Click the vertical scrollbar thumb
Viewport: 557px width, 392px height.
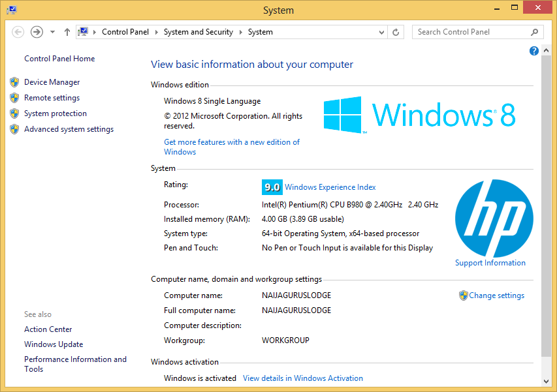coord(547,205)
